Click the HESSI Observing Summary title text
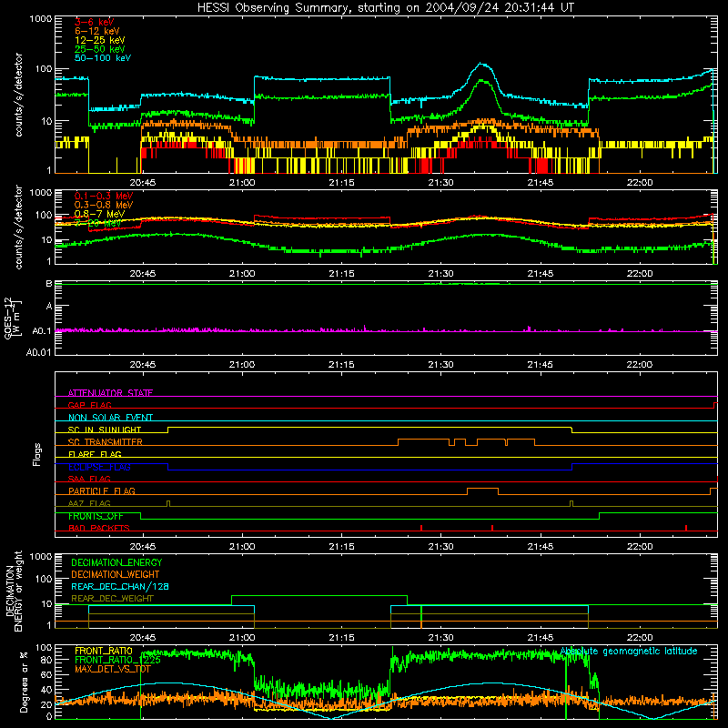The width and height of the screenshot is (728, 728). coord(385,8)
